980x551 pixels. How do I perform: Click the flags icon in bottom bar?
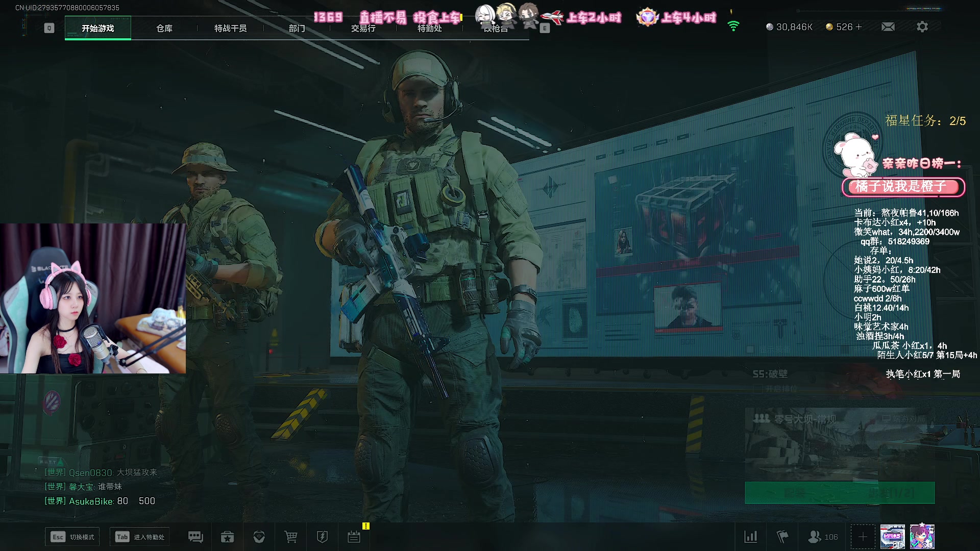tap(782, 537)
